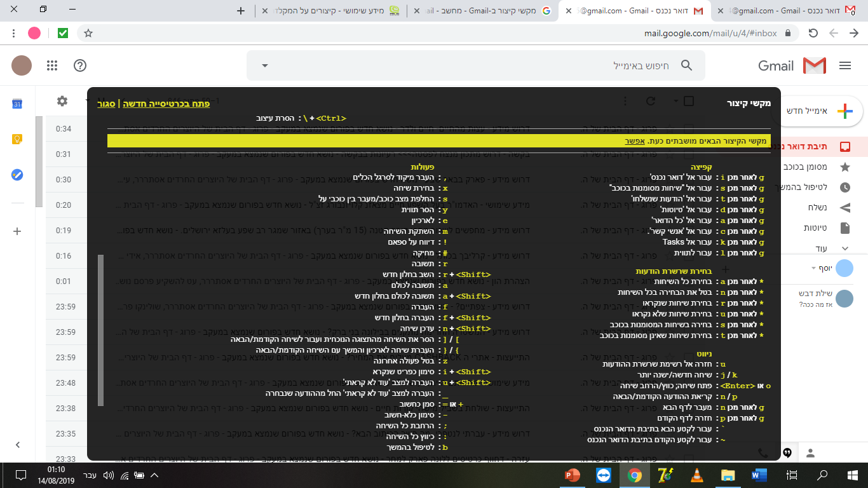
Task: Open a new browser tab with the plus
Action: pyautogui.click(x=240, y=11)
